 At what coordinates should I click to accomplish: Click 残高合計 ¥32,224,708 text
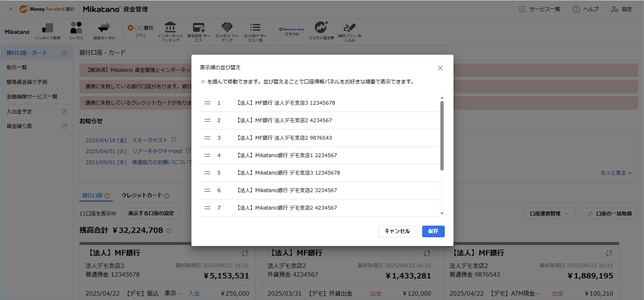(x=121, y=230)
